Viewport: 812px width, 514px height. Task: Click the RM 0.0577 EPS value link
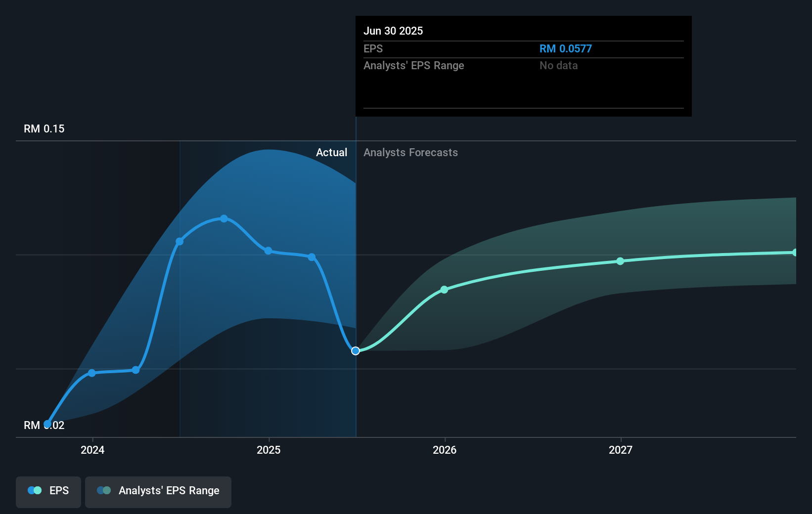[x=565, y=48]
